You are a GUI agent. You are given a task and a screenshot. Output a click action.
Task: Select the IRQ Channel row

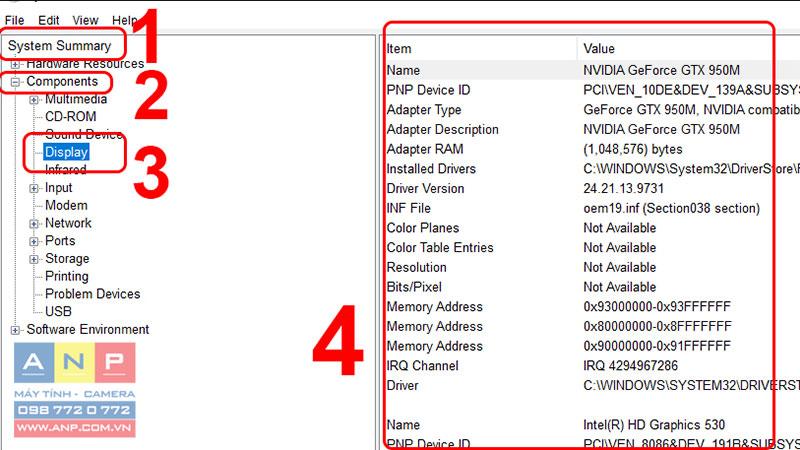592,366
